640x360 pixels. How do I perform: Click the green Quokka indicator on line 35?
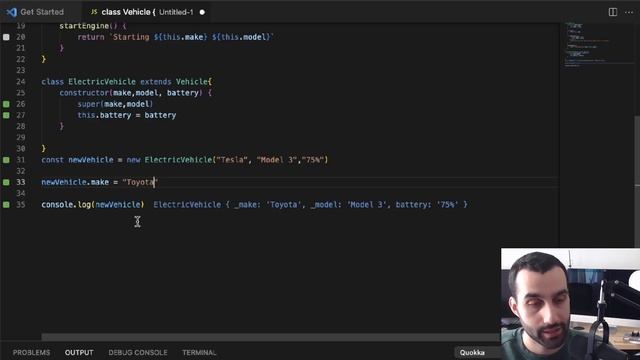pos(6,204)
